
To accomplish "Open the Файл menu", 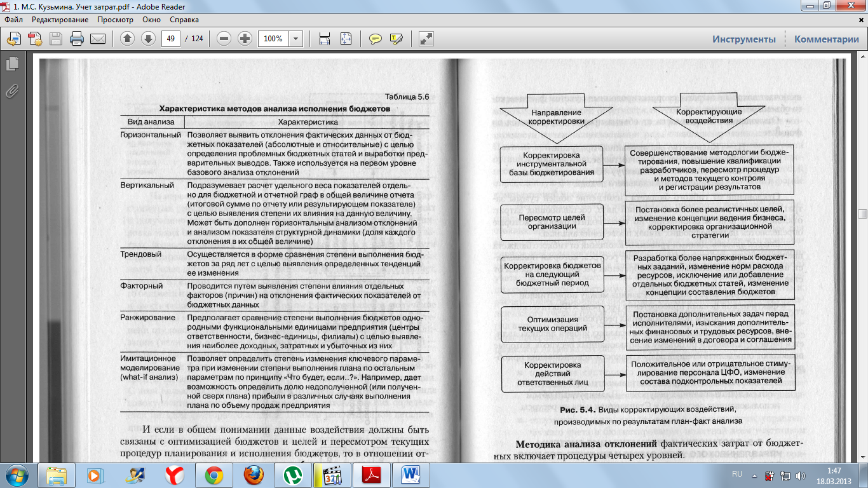I will [13, 20].
